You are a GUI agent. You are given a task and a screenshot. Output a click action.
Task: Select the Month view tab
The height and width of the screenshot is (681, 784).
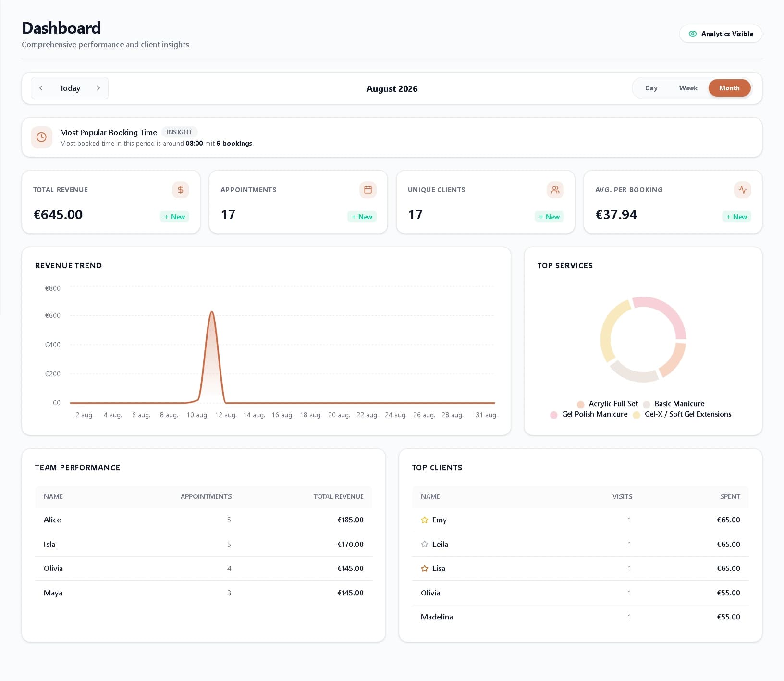[729, 88]
